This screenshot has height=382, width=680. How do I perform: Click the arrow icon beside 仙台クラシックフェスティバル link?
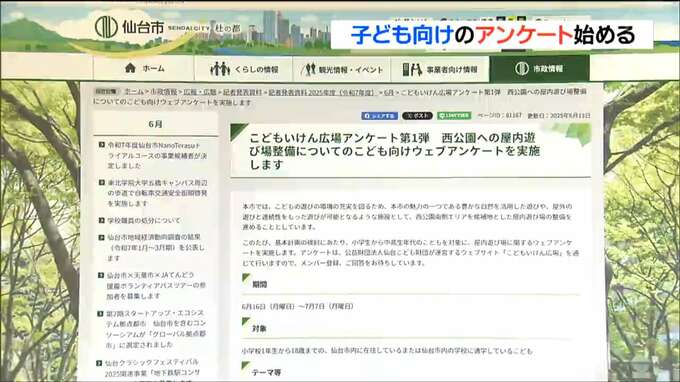click(100, 363)
